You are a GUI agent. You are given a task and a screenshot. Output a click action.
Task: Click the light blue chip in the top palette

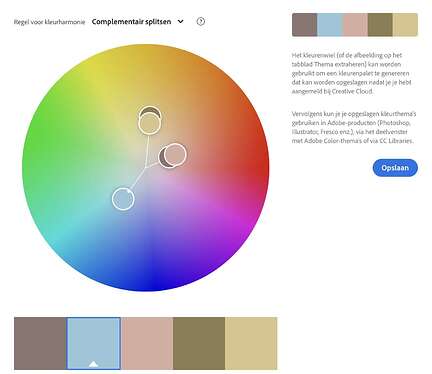pyautogui.click(x=330, y=25)
